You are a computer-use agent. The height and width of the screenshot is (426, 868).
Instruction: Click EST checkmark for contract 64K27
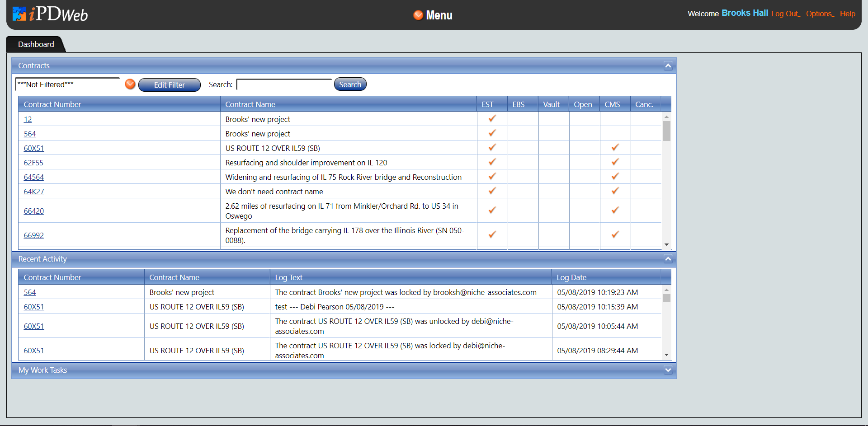pyautogui.click(x=492, y=191)
